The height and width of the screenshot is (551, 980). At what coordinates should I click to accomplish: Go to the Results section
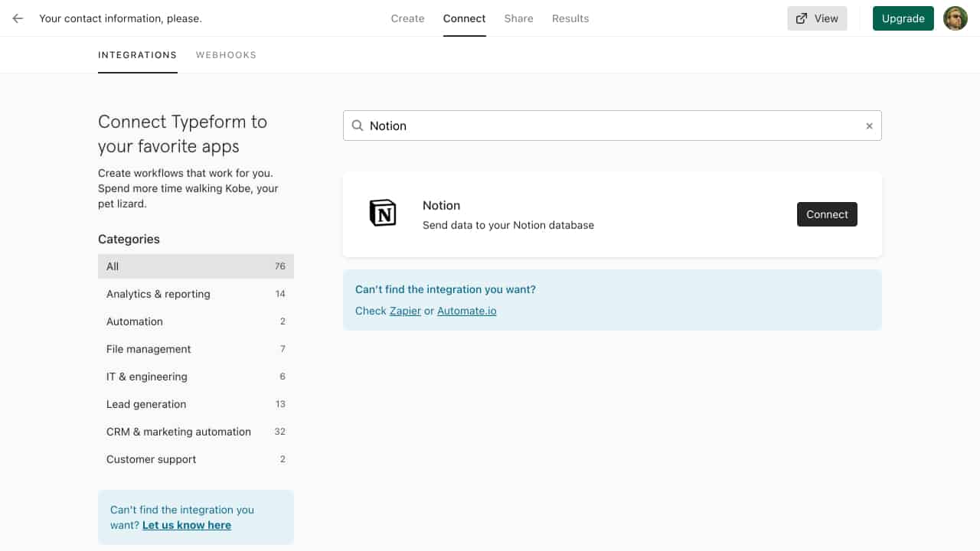click(570, 18)
